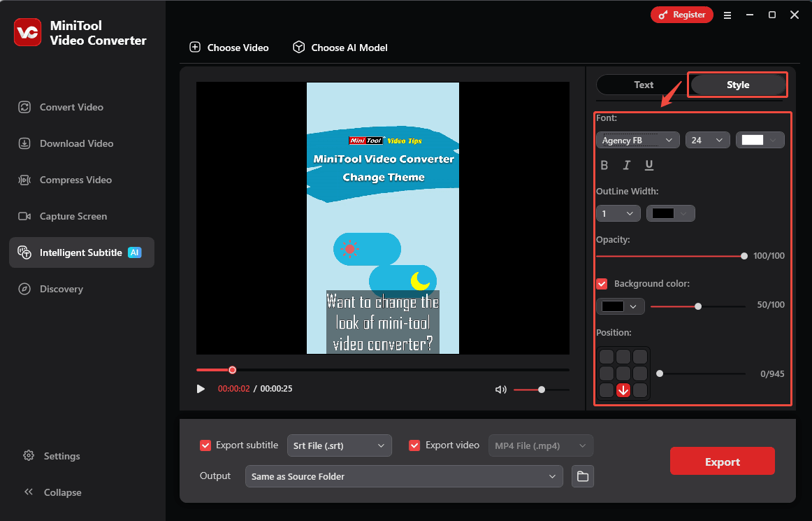Image resolution: width=812 pixels, height=521 pixels.
Task: Select the bottom-center subtitle position
Action: tap(623, 390)
